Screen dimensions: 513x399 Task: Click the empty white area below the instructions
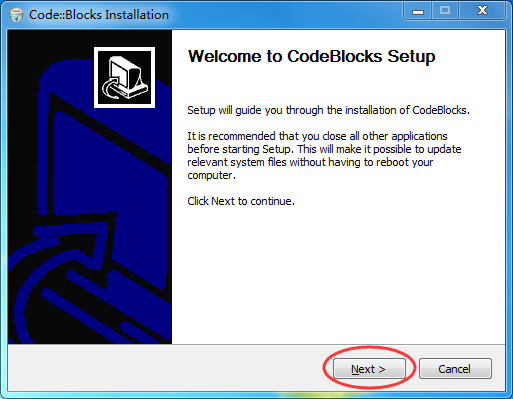338,273
